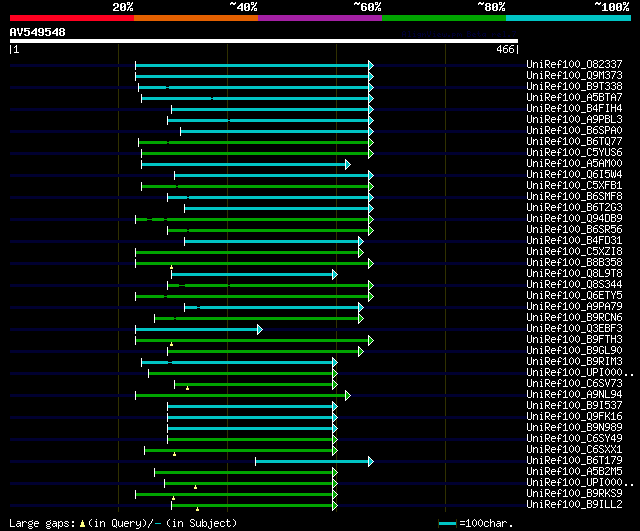
Task: Click the UniRef100_C5XFB1 label
Action: tap(574, 186)
